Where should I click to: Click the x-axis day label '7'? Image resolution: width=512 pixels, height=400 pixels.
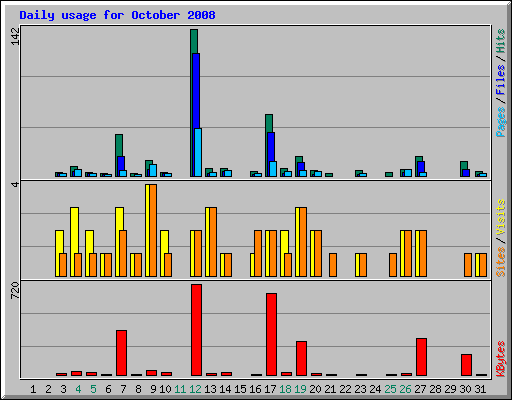[123, 389]
